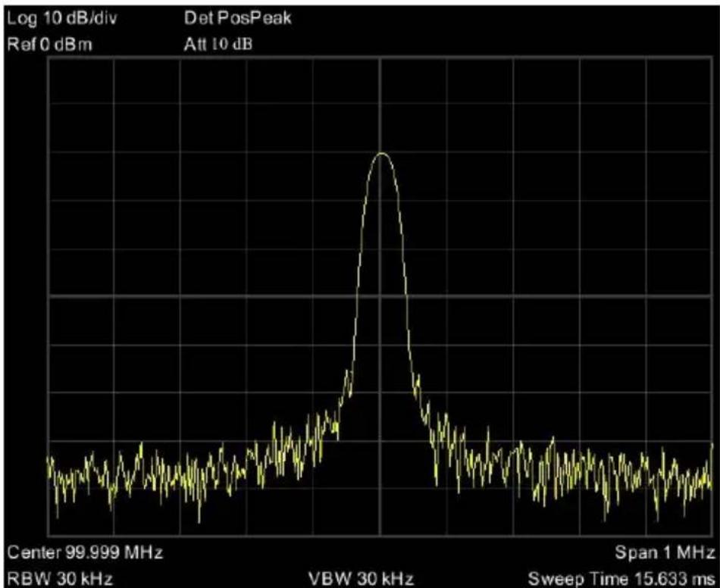Select the Sweep Time 15.633 ms readout

coord(621,579)
